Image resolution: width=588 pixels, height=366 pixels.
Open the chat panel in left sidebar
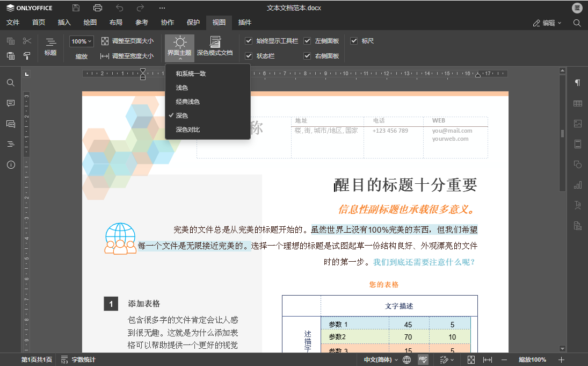coord(11,124)
